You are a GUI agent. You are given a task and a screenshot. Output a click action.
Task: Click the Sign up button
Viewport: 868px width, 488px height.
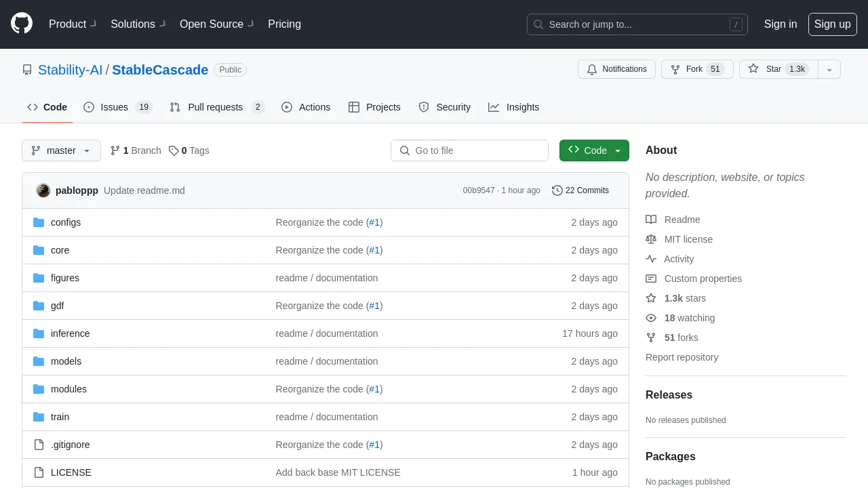[832, 24]
